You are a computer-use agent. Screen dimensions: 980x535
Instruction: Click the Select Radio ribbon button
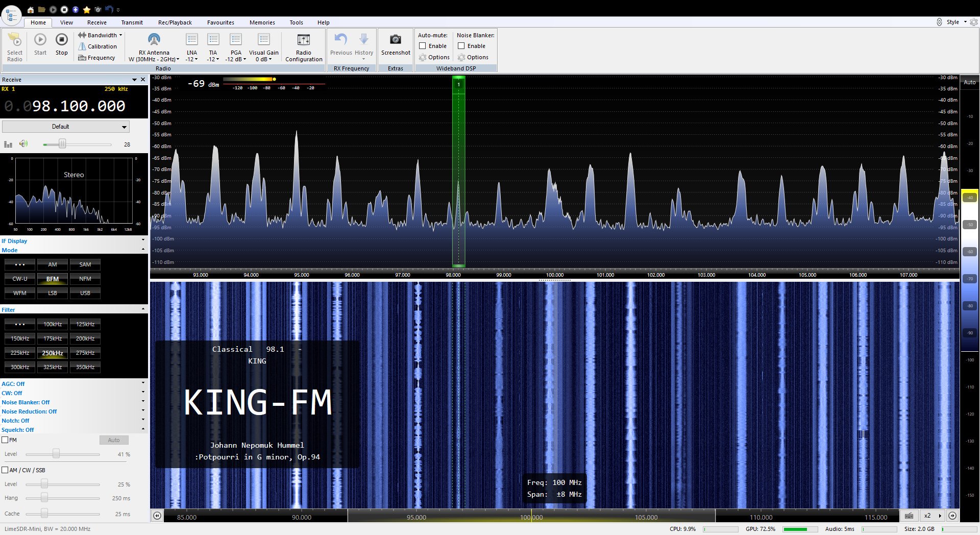[15, 47]
